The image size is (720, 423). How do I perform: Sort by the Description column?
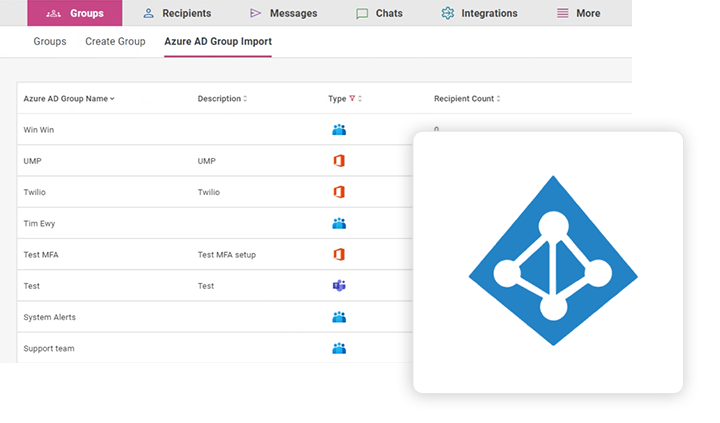222,99
